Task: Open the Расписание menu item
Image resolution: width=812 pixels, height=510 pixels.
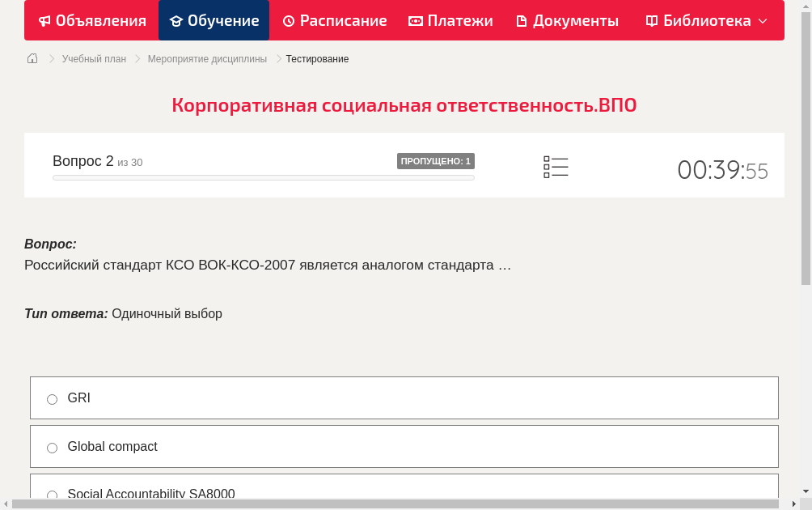Action: click(x=335, y=20)
